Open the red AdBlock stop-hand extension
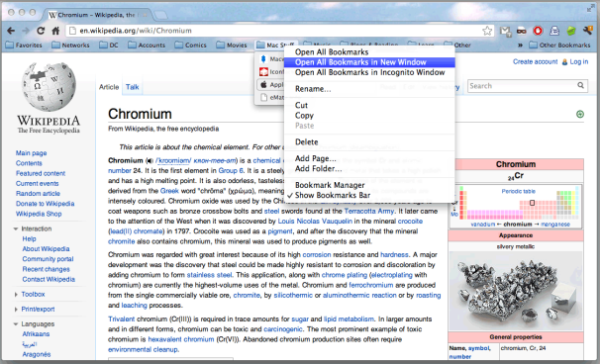The width and height of the screenshot is (600, 364). click(538, 31)
